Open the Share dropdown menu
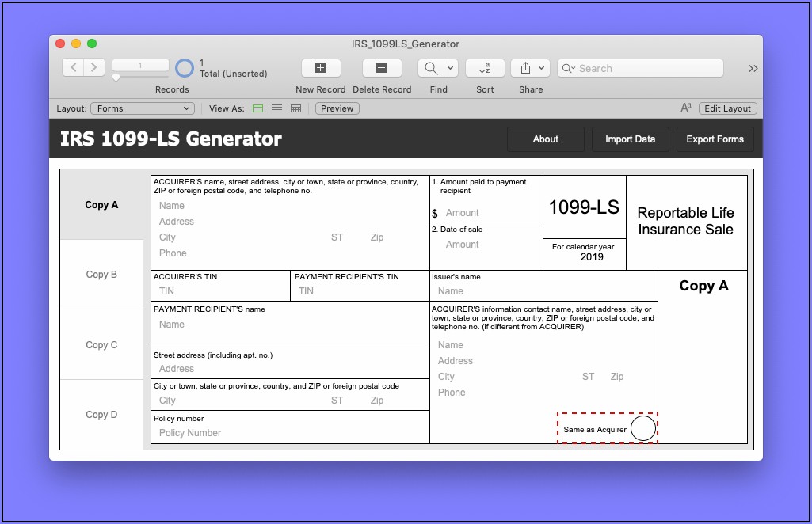This screenshot has width=812, height=524. click(x=531, y=68)
